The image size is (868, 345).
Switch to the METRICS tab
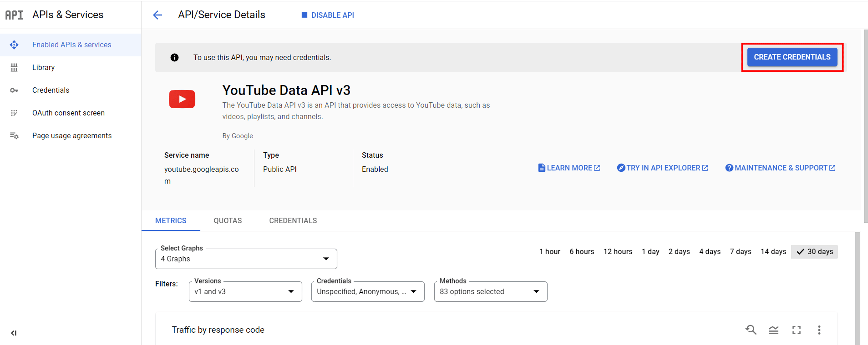pos(170,220)
